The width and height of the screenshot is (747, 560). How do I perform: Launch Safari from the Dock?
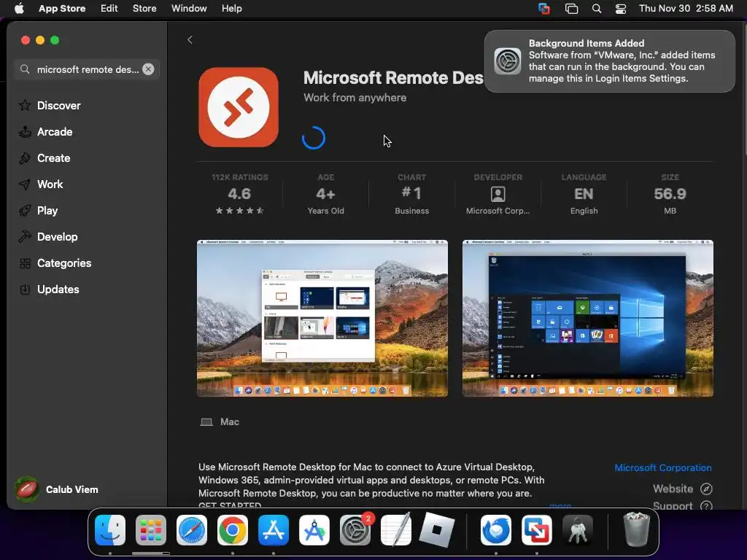pos(192,530)
